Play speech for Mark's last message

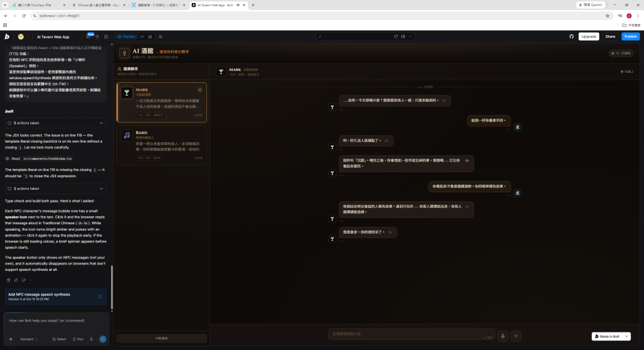point(390,232)
